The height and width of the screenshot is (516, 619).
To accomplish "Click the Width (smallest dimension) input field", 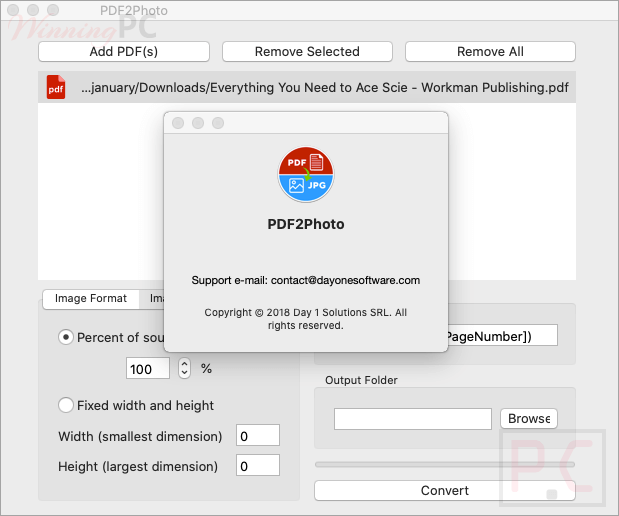I will click(x=258, y=435).
